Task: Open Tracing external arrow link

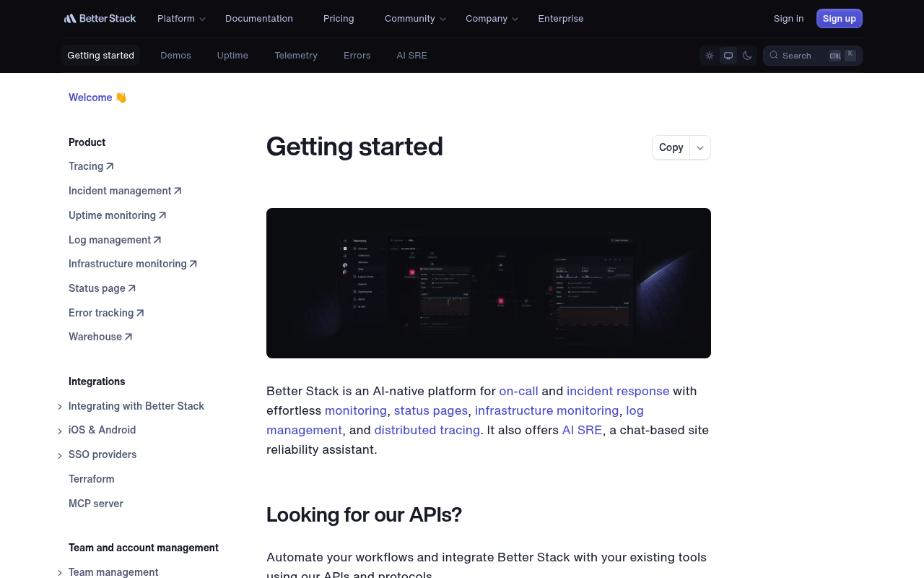Action: (91, 166)
